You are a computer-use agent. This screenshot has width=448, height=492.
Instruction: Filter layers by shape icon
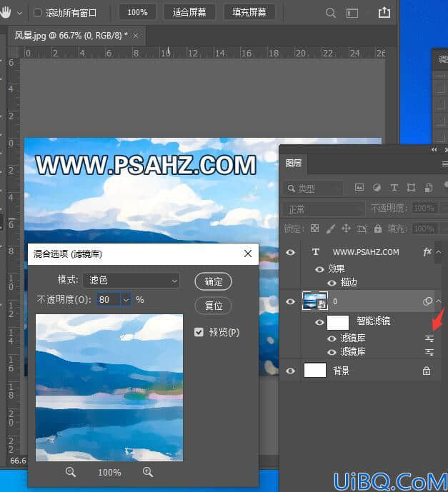pos(411,188)
